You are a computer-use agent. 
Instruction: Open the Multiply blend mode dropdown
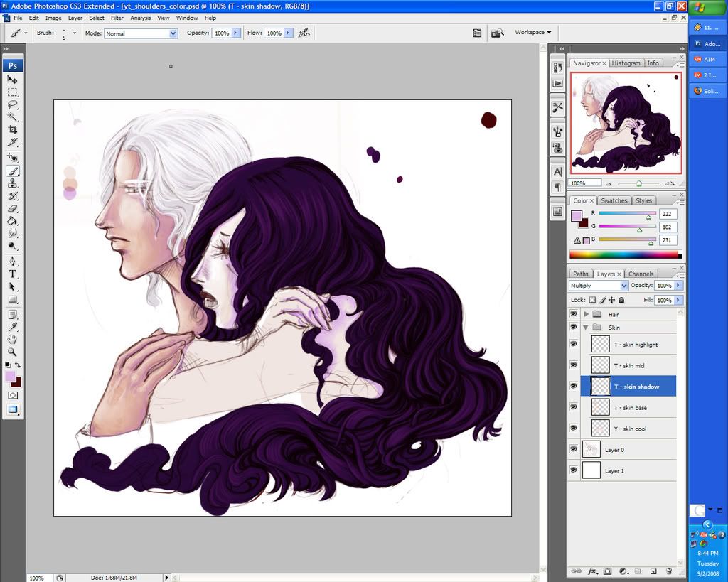(599, 286)
